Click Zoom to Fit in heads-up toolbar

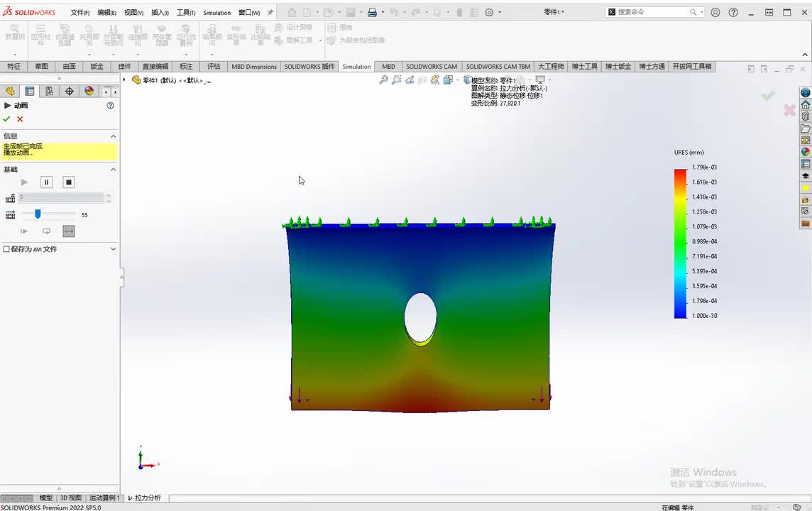pos(384,79)
